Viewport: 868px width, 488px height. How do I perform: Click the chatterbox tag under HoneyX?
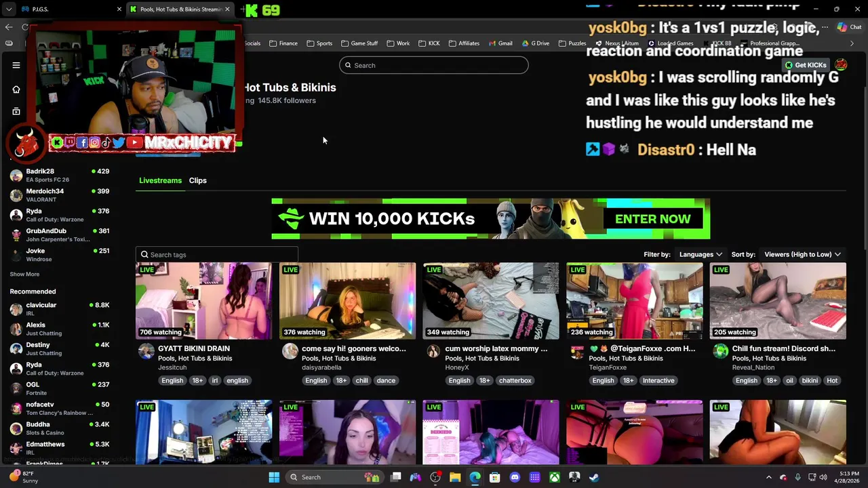point(515,380)
